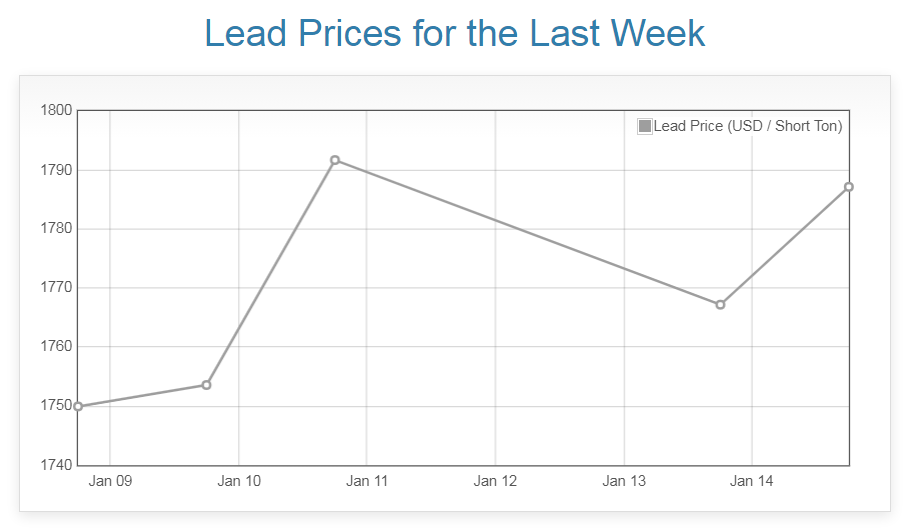
Task: Select the data point just before Jan 10
Action: pyautogui.click(x=206, y=385)
